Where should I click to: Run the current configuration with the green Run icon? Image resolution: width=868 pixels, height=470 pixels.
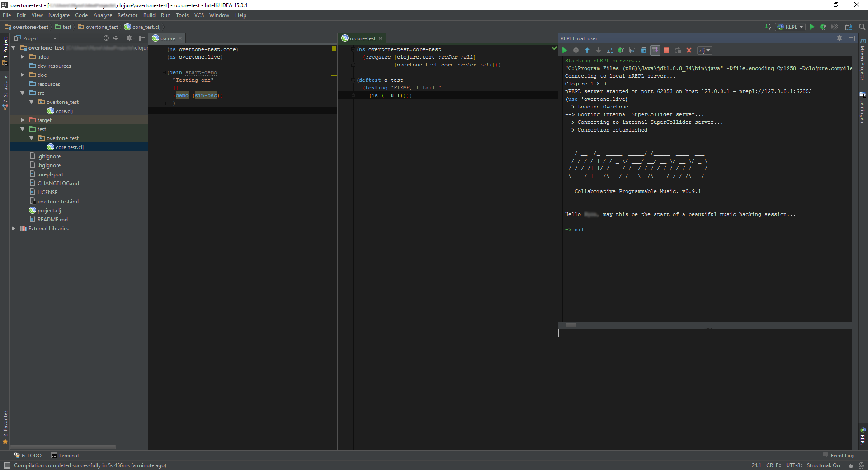pyautogui.click(x=811, y=27)
